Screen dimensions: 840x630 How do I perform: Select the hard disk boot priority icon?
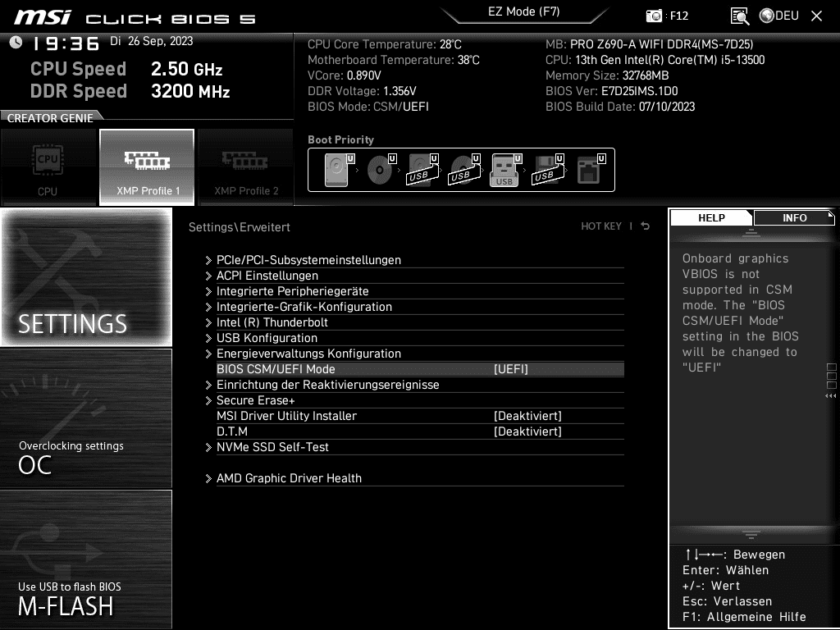tap(339, 170)
